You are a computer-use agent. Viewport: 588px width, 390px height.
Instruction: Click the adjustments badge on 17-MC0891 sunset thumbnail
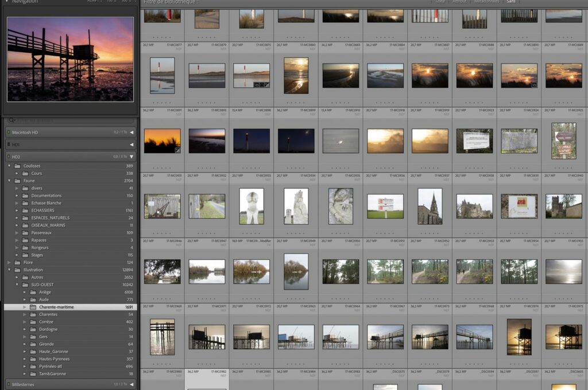click(x=177, y=150)
